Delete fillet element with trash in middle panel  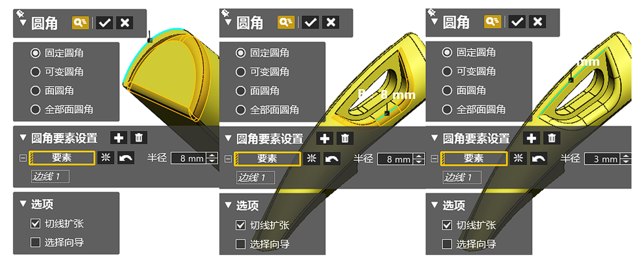345,138
